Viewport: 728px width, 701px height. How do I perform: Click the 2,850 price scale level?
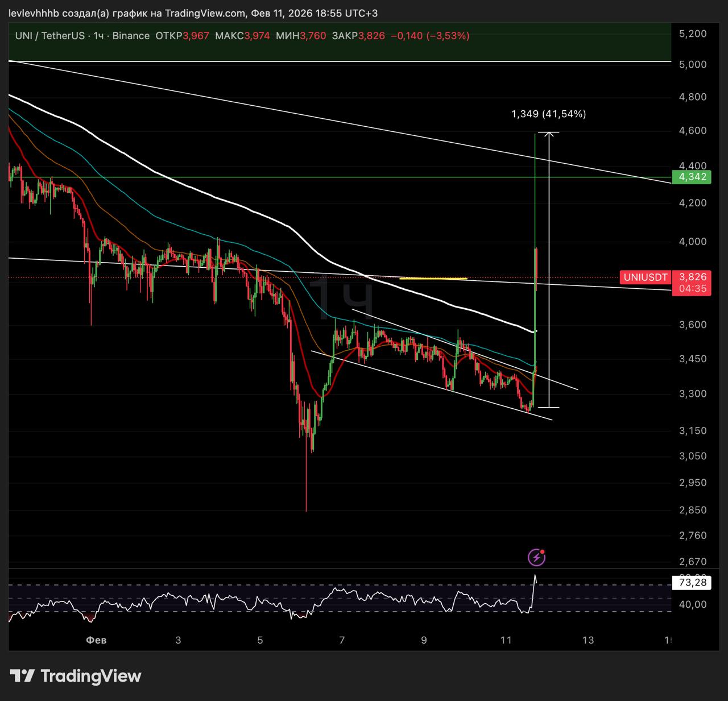(x=692, y=510)
